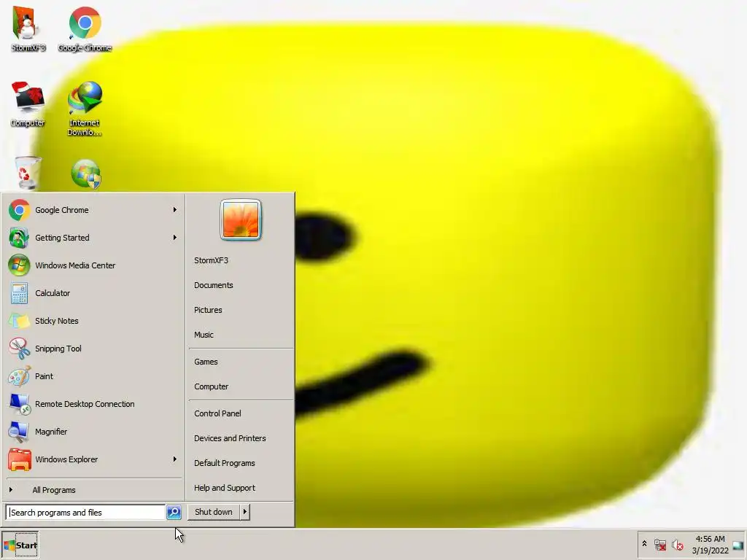Click the Sticky Notes icon

pos(19,321)
